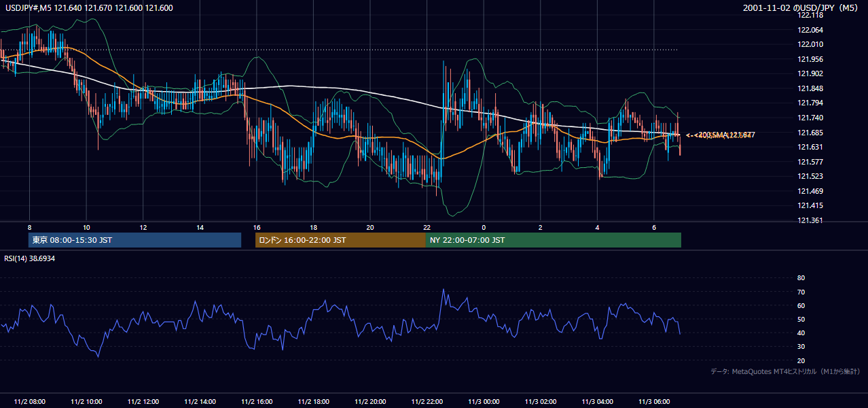Click the RSI 70 level label
The height and width of the screenshot is (408, 868).
pos(801,292)
